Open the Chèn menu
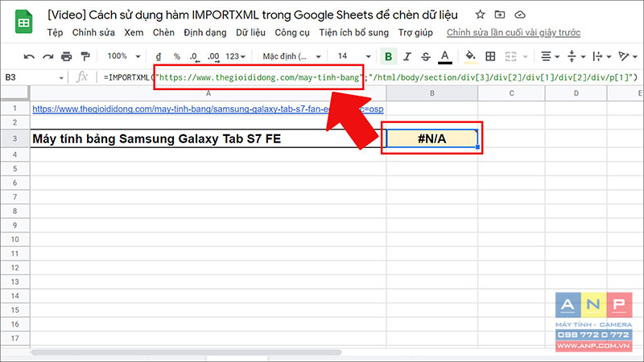This screenshot has width=644, height=362. coord(163,32)
